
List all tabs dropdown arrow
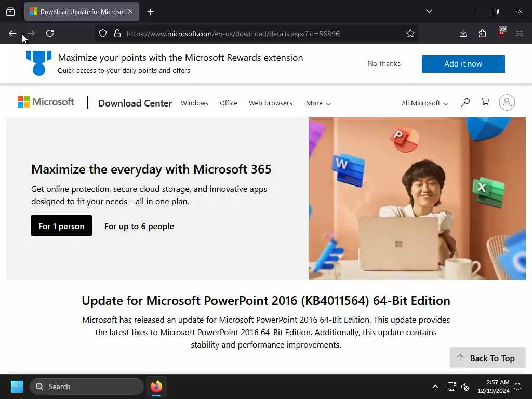point(429,11)
